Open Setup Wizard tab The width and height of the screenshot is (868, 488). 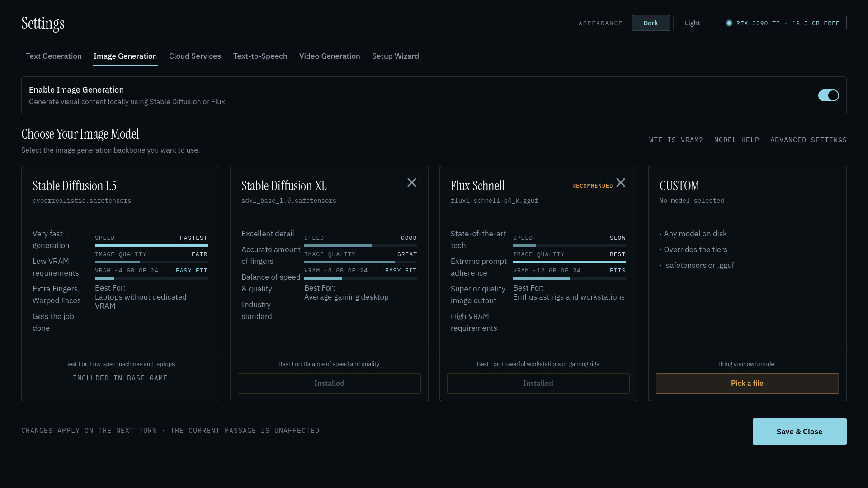click(396, 56)
